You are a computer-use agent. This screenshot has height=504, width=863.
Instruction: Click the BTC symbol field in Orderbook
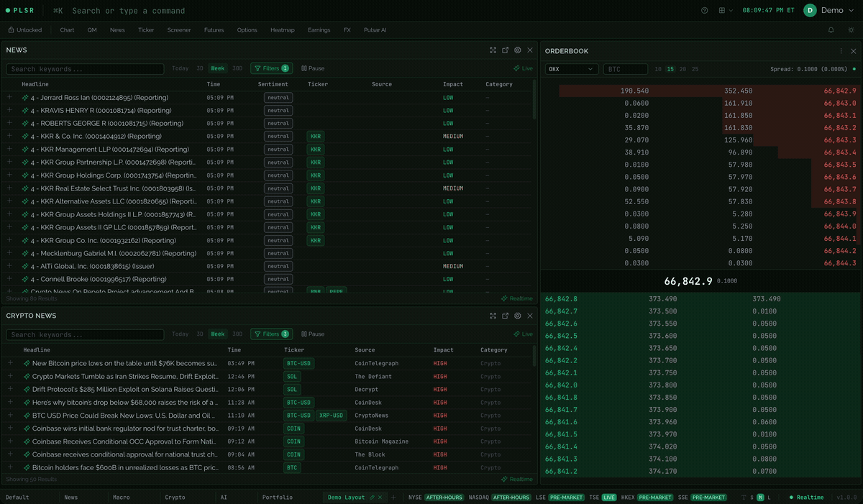click(625, 69)
